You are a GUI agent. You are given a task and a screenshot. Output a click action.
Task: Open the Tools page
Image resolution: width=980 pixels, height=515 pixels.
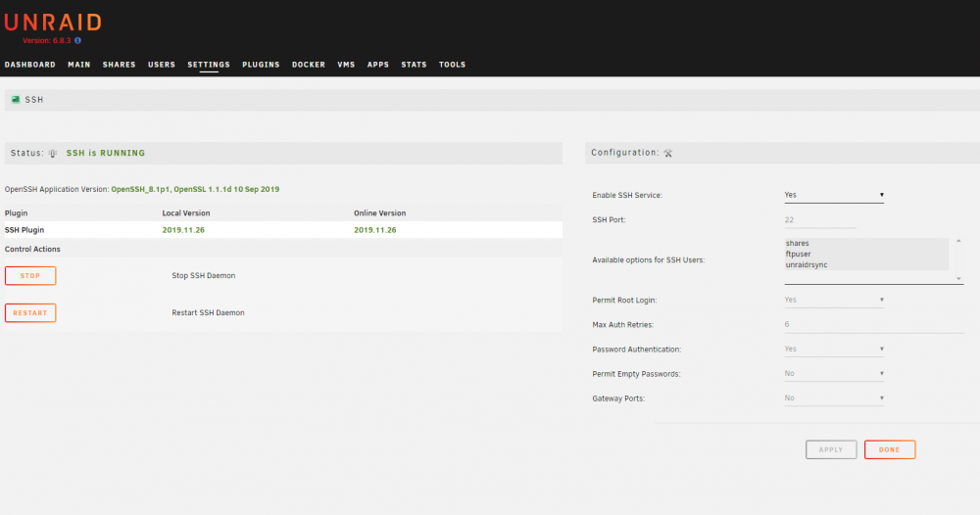[452, 65]
